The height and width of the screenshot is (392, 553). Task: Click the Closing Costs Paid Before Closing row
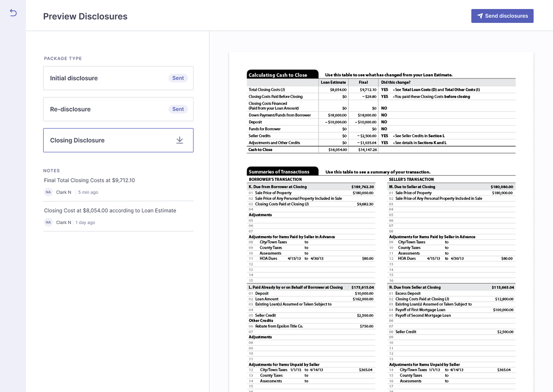coord(381,96)
